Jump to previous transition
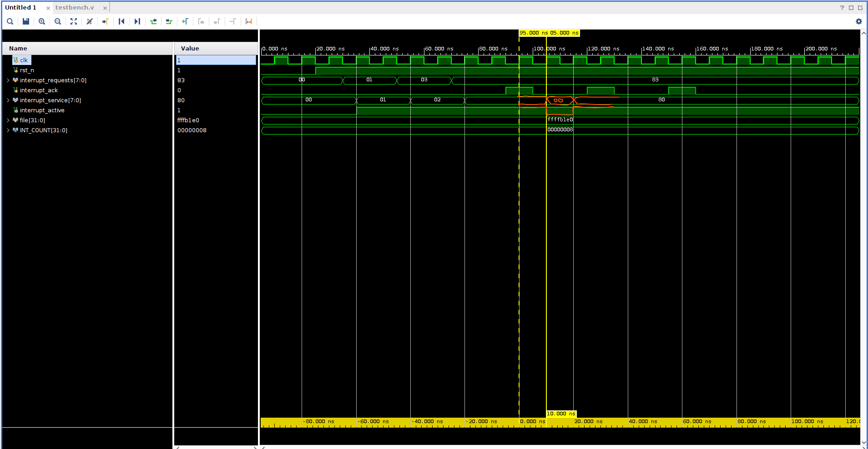This screenshot has width=868, height=449. pyautogui.click(x=153, y=21)
